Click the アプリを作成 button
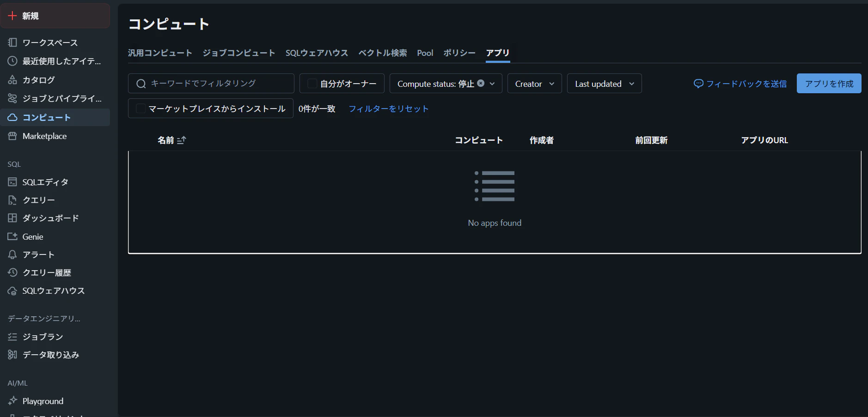 coord(829,84)
